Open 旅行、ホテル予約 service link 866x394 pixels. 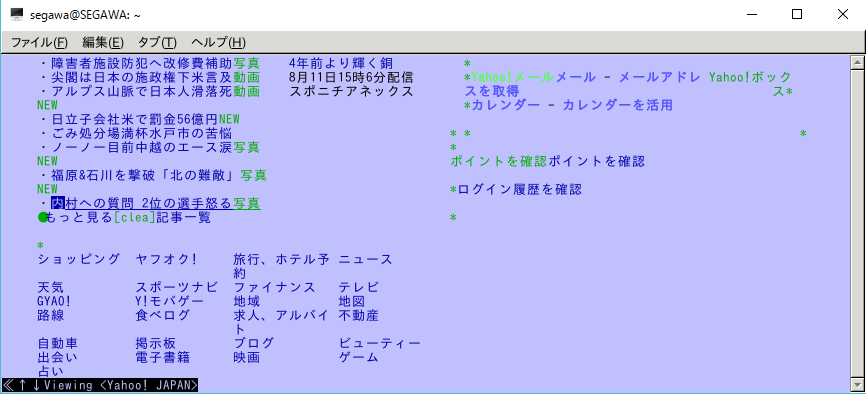coord(281,266)
